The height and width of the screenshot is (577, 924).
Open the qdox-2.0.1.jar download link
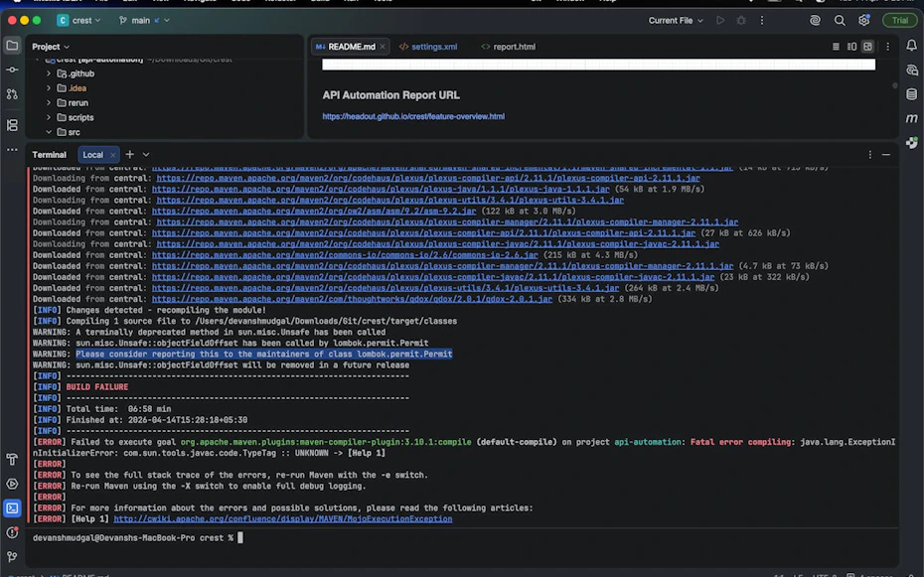click(x=352, y=299)
